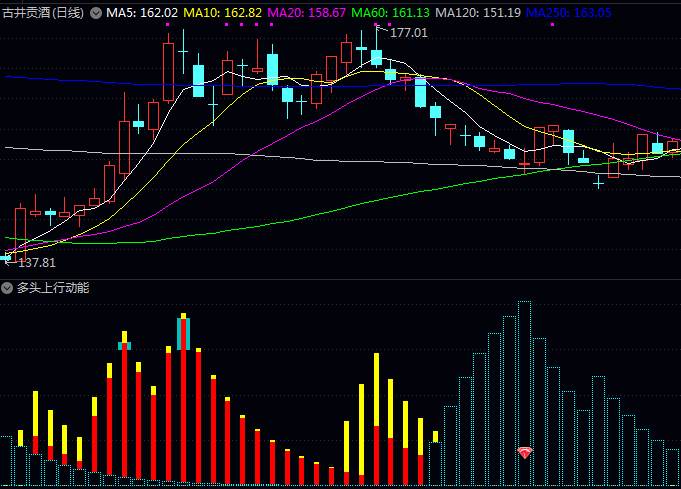This screenshot has height=489, width=681.
Task: Open the round arrow menu beside MA5
Action: 96,13
